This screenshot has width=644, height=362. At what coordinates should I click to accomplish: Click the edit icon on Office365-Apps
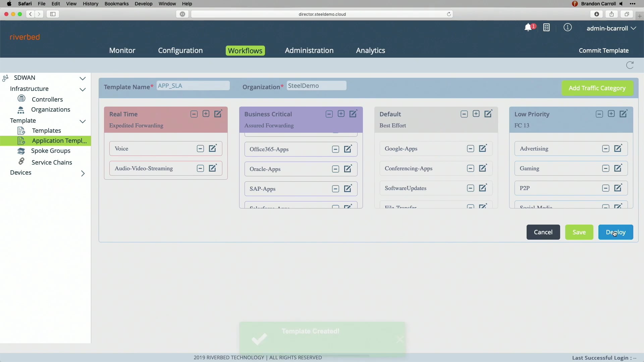pos(348,149)
